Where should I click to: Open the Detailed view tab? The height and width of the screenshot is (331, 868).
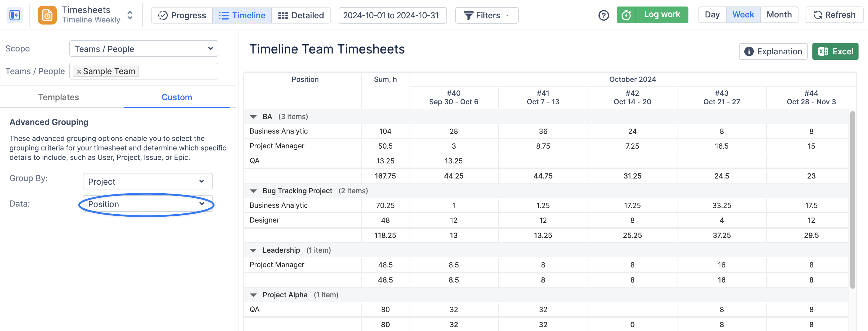coord(301,15)
